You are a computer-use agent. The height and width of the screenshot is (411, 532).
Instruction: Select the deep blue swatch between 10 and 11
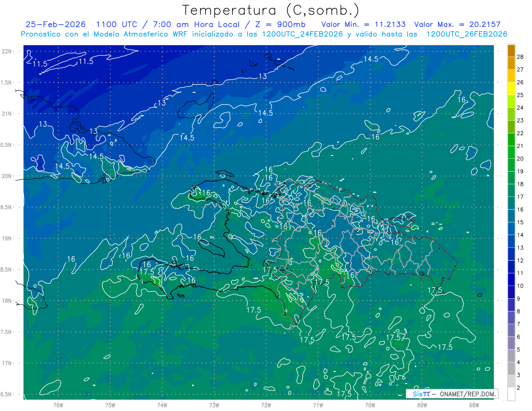tap(511, 280)
